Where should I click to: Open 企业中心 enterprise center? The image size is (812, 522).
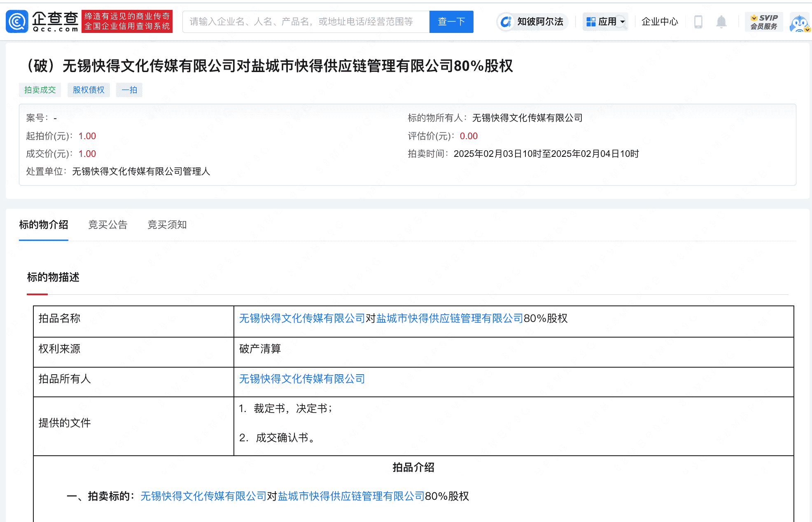[x=659, y=21]
